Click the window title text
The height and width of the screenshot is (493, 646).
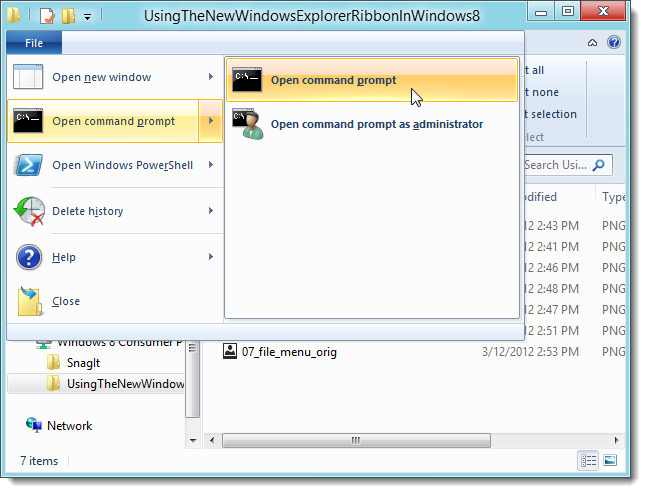(x=312, y=16)
